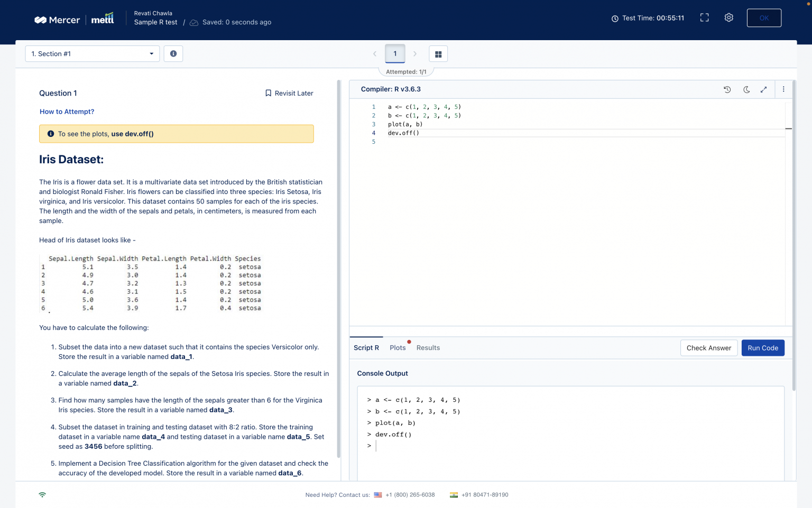Run the R code with Run Code
Screen dimensions: 812x508
tap(763, 347)
